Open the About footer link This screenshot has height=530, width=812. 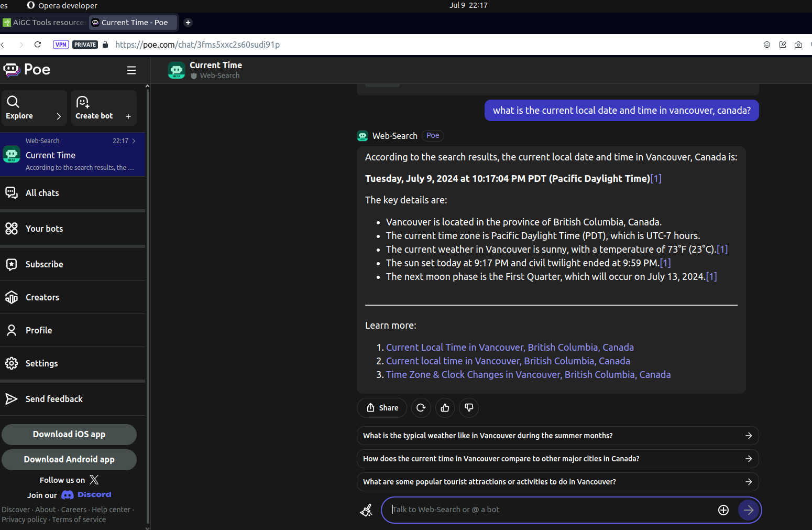coord(46,510)
